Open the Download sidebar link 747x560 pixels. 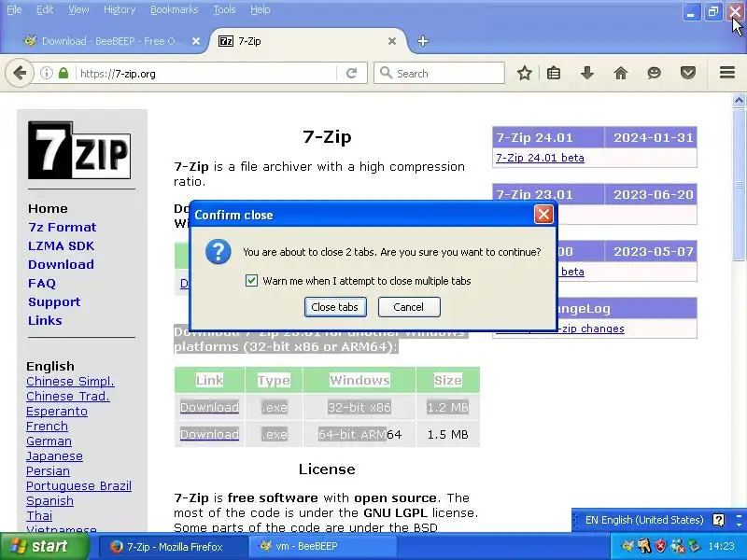tap(61, 264)
